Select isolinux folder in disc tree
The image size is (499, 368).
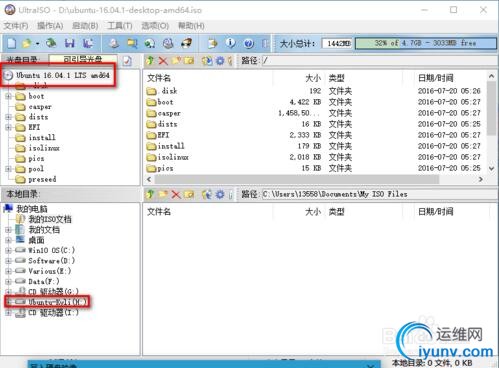click(44, 148)
